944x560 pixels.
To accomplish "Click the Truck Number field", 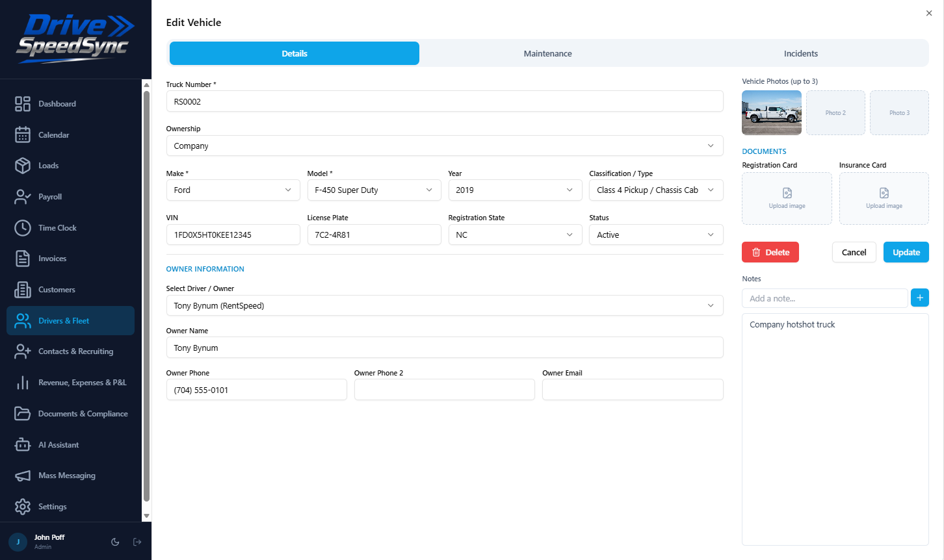I will pos(445,101).
